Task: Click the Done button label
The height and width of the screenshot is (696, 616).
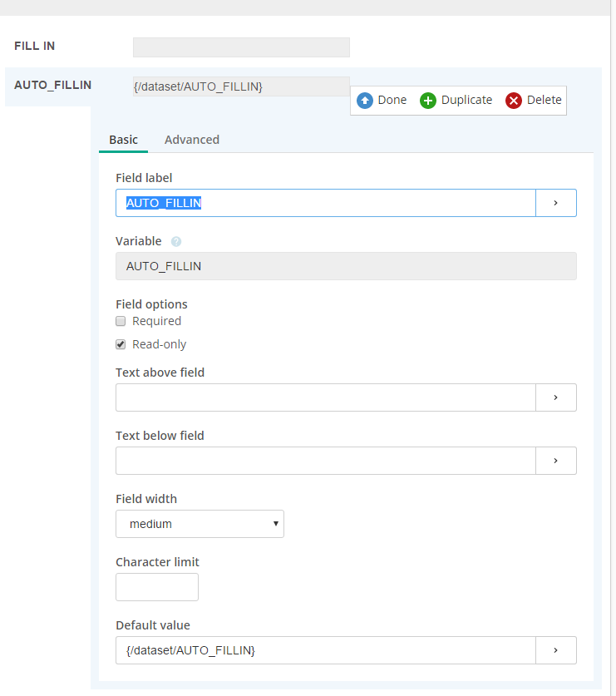Action: click(392, 100)
